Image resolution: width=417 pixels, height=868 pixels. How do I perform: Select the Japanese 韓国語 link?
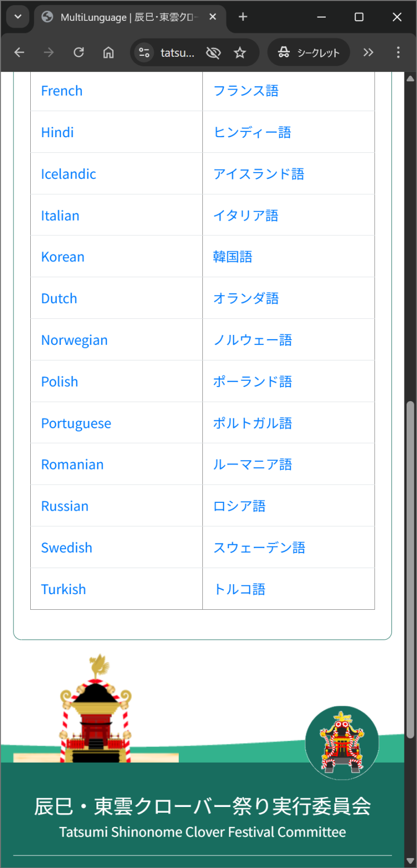click(232, 257)
